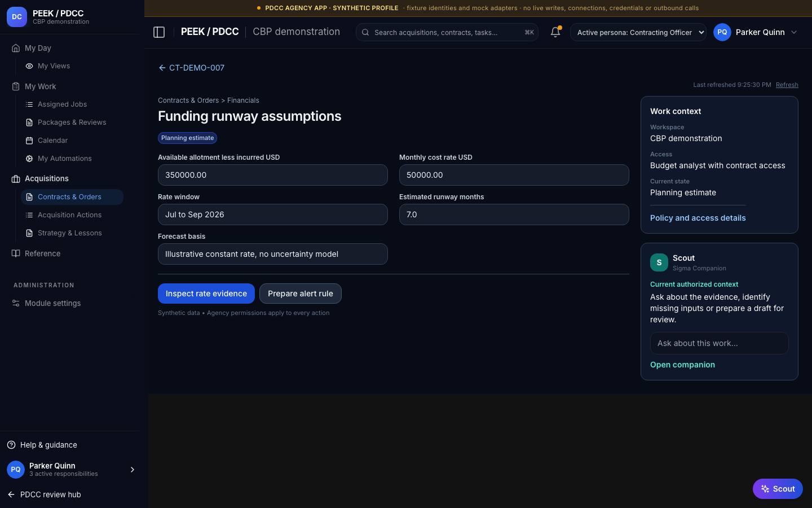Click the Acquisitions briefcase icon
This screenshot has height=508, width=812.
[x=16, y=179]
